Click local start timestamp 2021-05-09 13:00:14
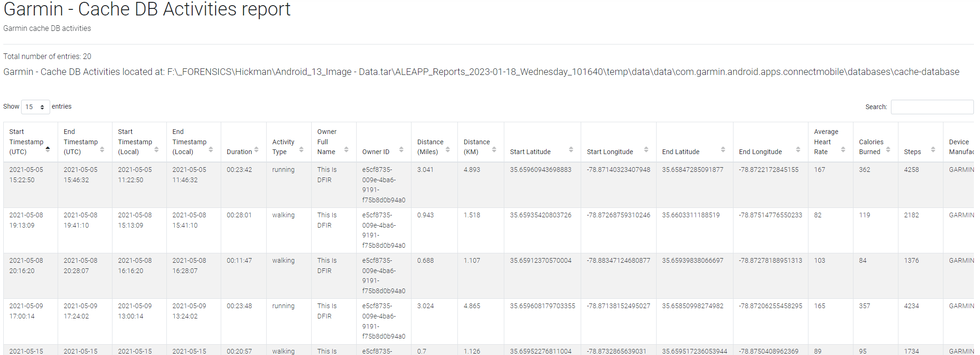 pos(135,311)
